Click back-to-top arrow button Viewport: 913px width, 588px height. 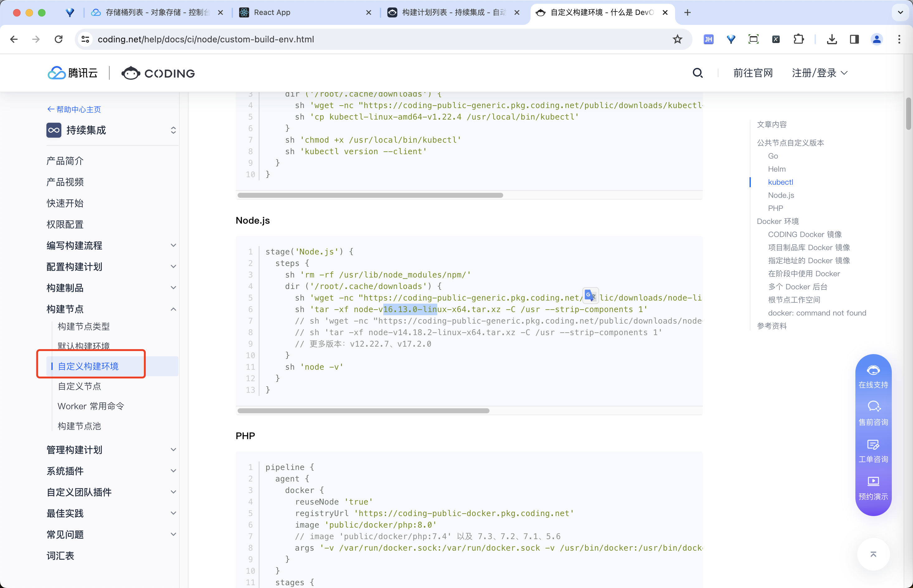873,554
